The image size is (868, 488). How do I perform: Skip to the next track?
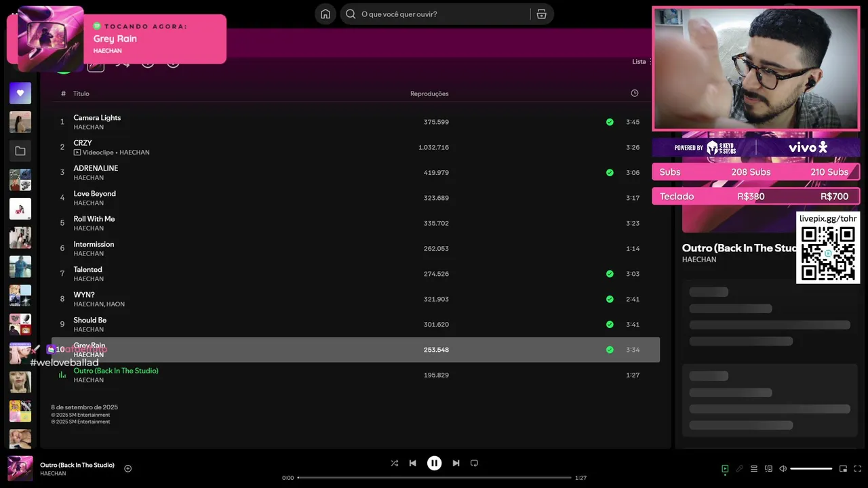point(456,463)
